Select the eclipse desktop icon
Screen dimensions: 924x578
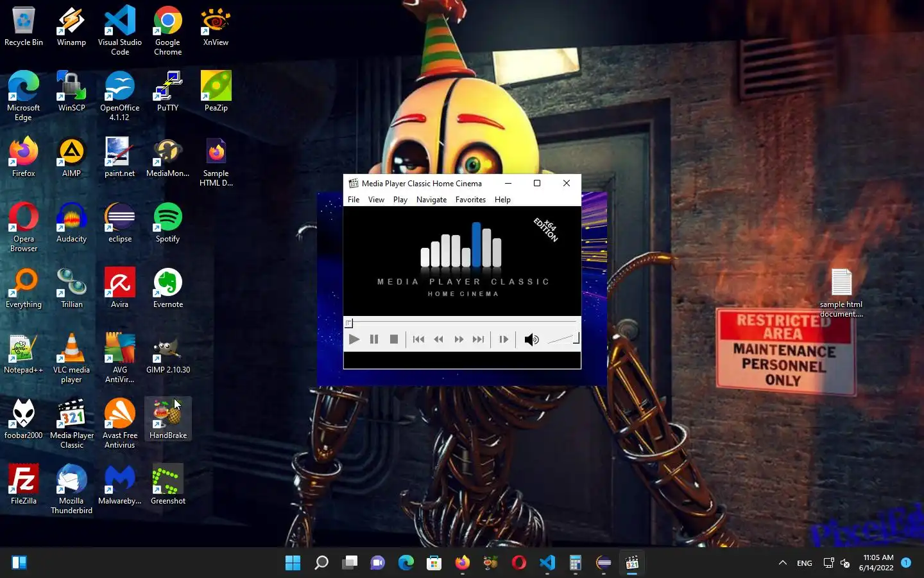120,223
